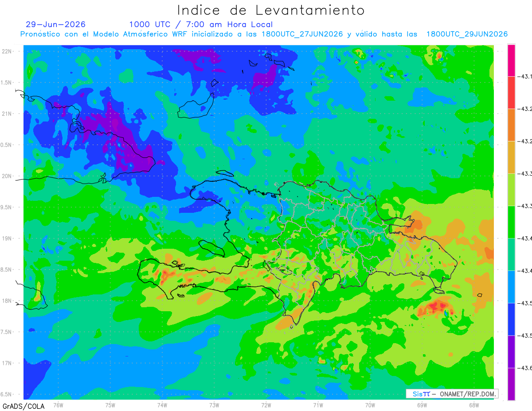Click the date "29-Jun-2026"
The width and height of the screenshot is (532, 411).
point(56,24)
